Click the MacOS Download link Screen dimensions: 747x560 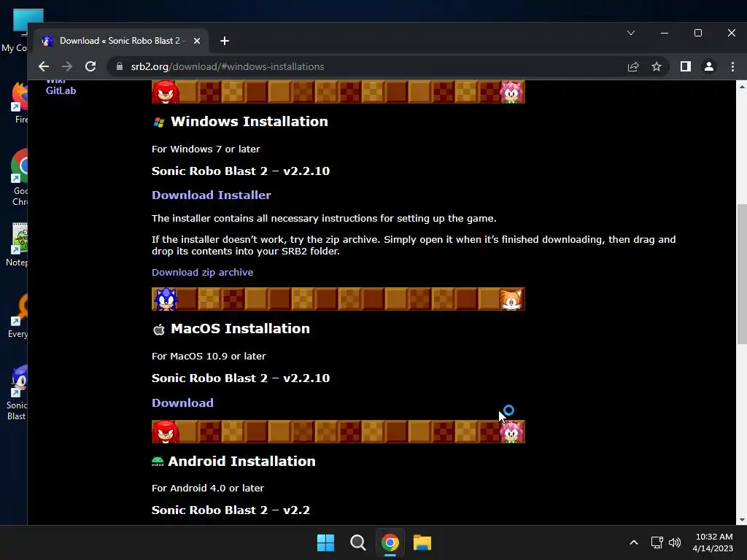click(182, 402)
